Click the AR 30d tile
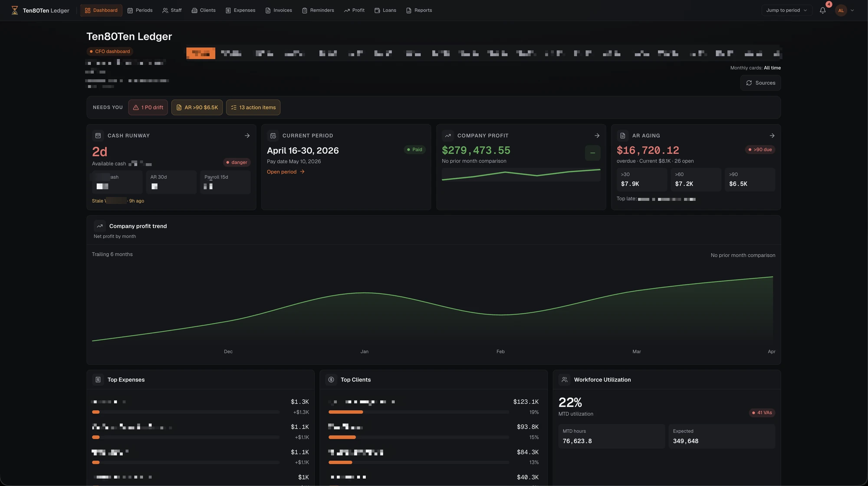The image size is (868, 486). (171, 182)
